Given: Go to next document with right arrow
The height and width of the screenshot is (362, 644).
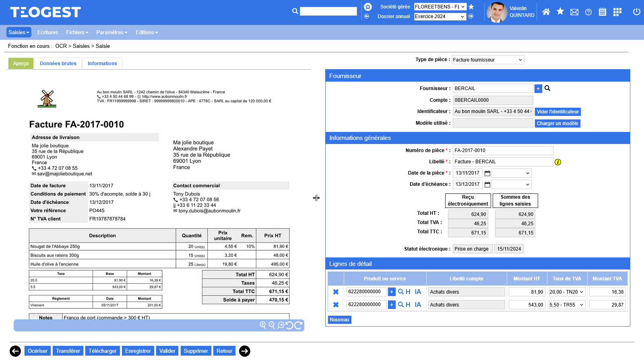Looking at the screenshot, I should coord(245,351).
